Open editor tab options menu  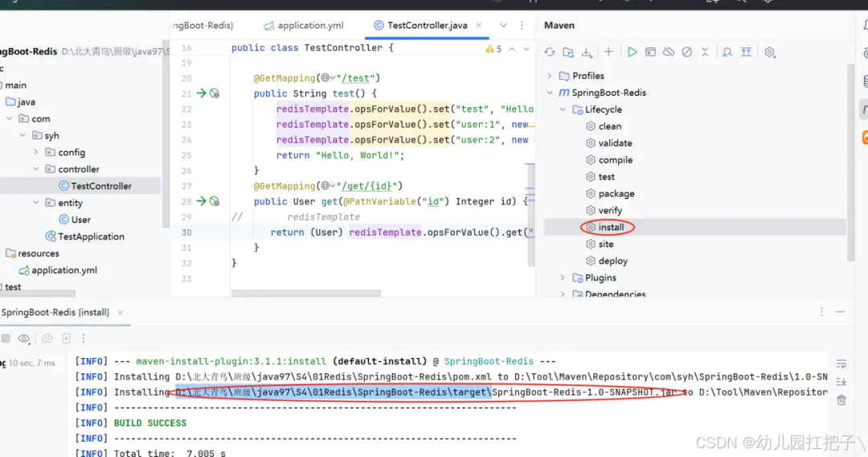click(522, 26)
